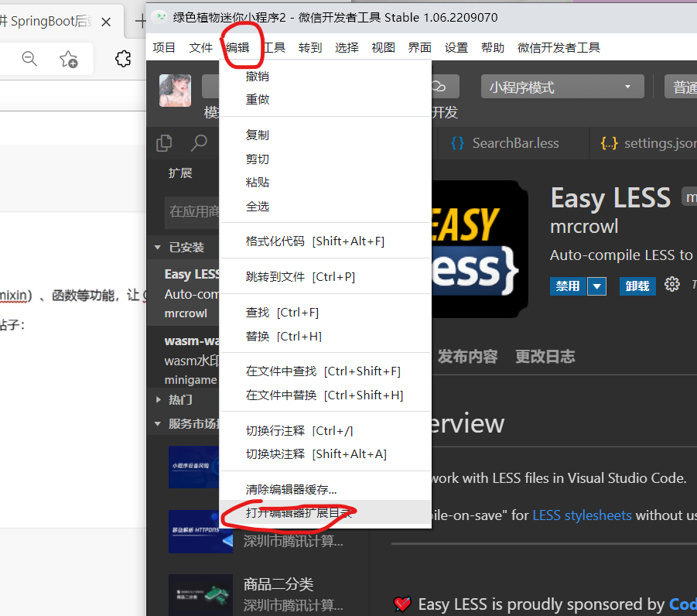Open a new browser tab
The image size is (697, 616).
140,21
